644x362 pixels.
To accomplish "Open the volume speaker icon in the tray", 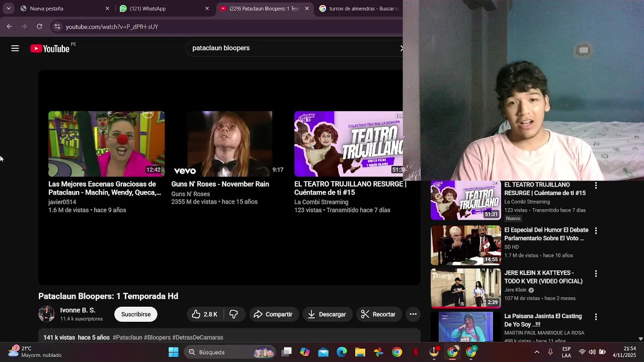I will pos(592,352).
